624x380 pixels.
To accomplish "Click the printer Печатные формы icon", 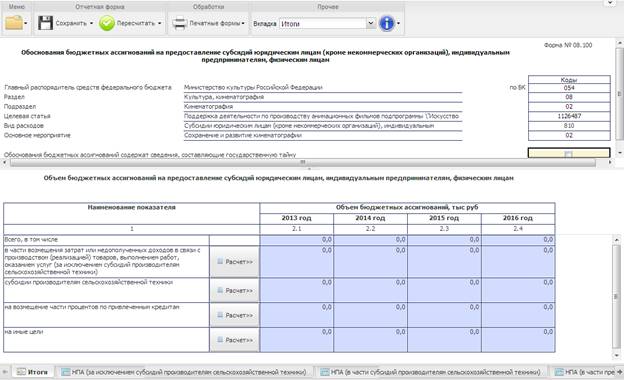I will click(180, 23).
